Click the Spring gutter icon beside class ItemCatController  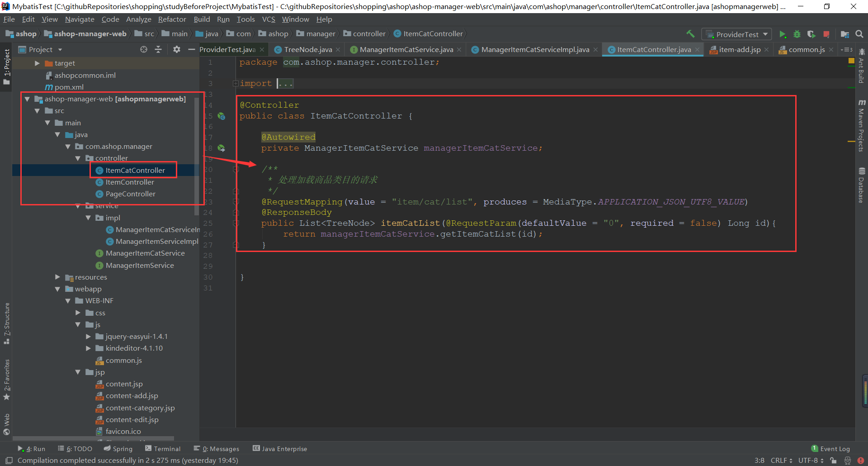222,116
